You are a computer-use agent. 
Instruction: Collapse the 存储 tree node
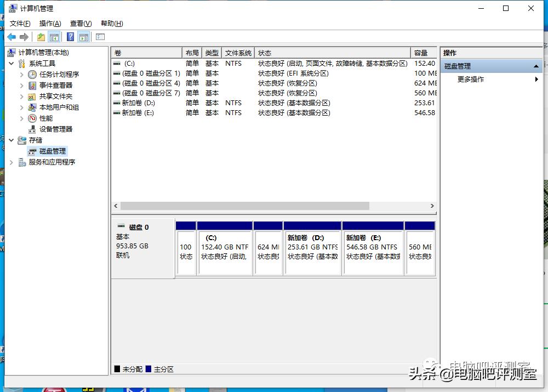pos(11,140)
